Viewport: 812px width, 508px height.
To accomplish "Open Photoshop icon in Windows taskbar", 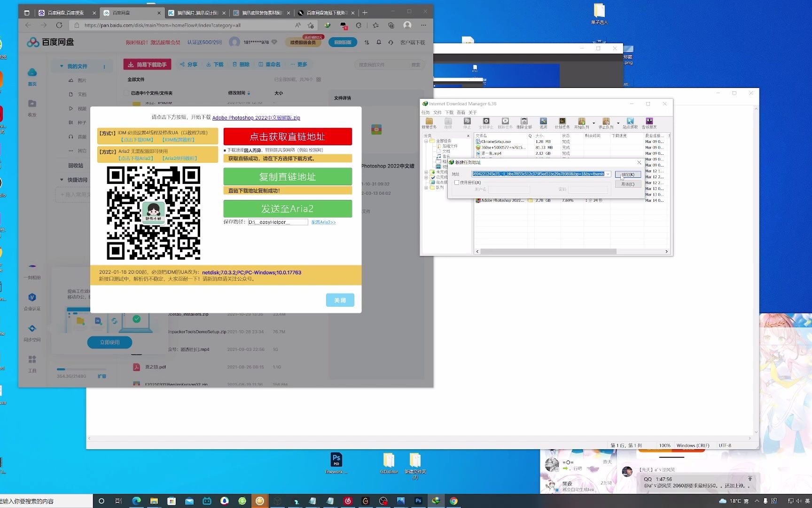I will coord(418,501).
